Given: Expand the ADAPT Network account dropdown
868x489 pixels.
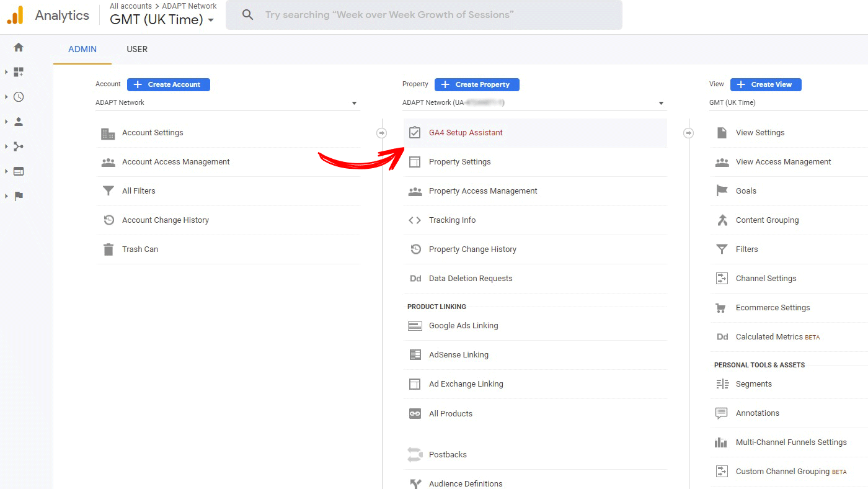Looking at the screenshot, I should (228, 103).
